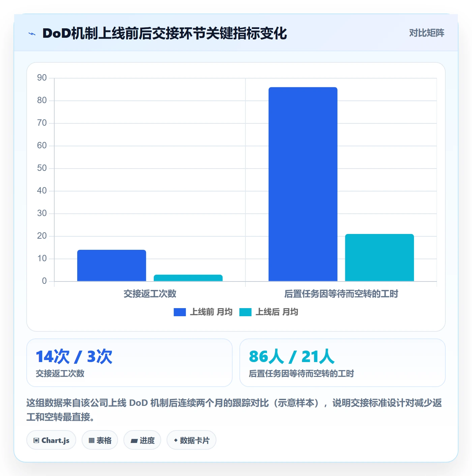Click the card caption under 86人 / 21人
Screen dimensions: 472x476
point(301,374)
